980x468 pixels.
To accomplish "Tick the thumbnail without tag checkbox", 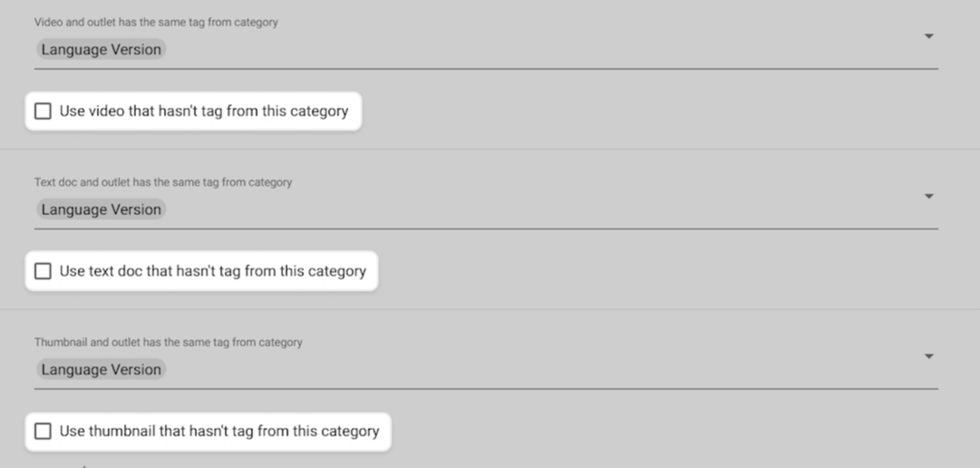I will (x=43, y=431).
